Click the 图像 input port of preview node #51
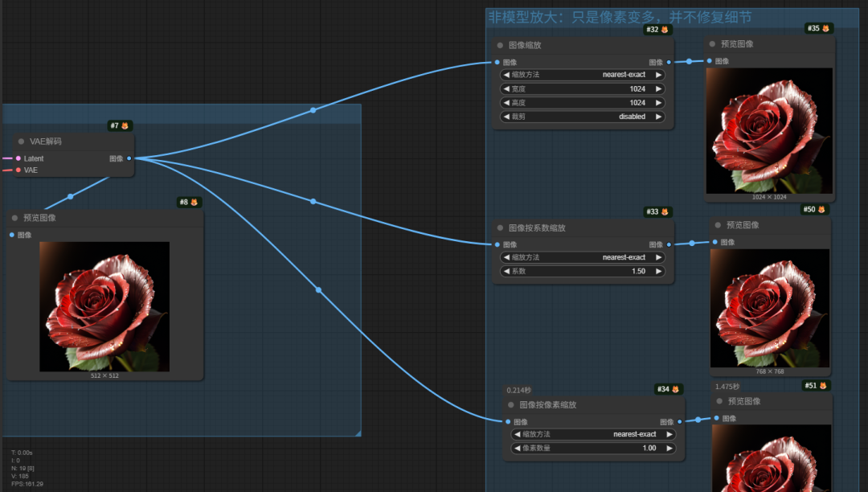Viewport: 868px width, 492px height. [717, 418]
